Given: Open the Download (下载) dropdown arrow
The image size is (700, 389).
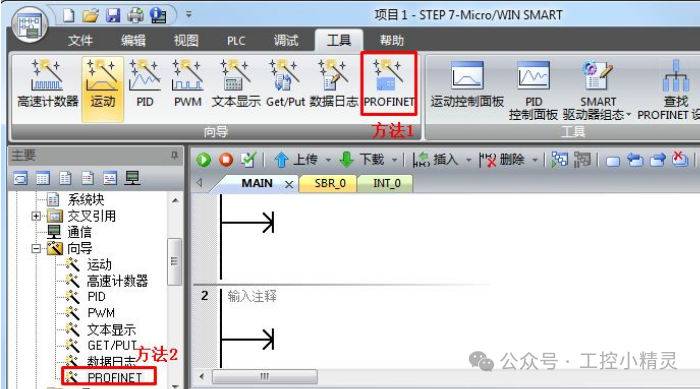Looking at the screenshot, I should pos(395,160).
